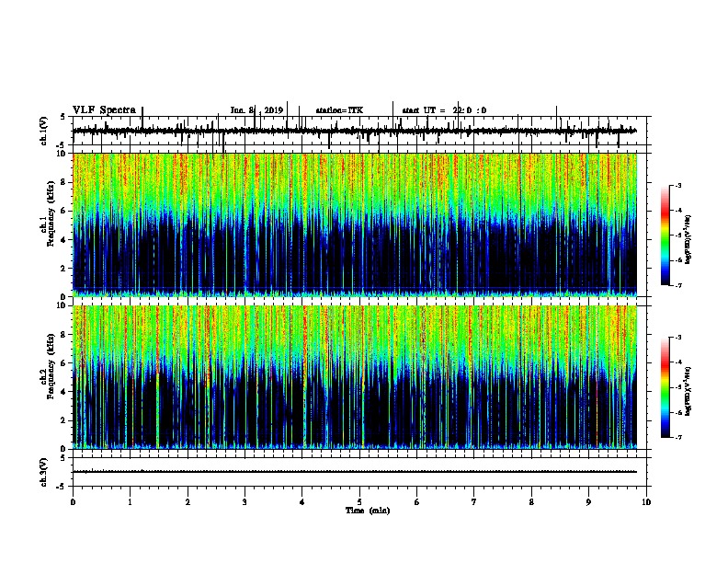Screen dimensions: 728x563
Task: Click the "ch.1(V)" waveform axis label
Action: point(43,131)
